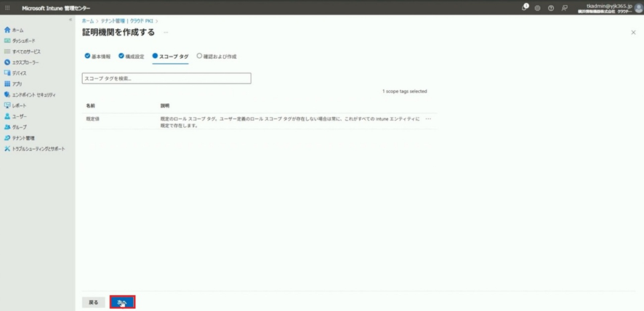Go to ホーム in the sidebar
The width and height of the screenshot is (644, 311).
point(17,30)
